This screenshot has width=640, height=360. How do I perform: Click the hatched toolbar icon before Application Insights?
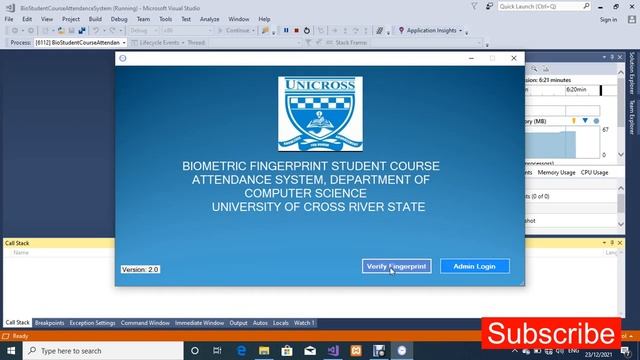point(380,30)
